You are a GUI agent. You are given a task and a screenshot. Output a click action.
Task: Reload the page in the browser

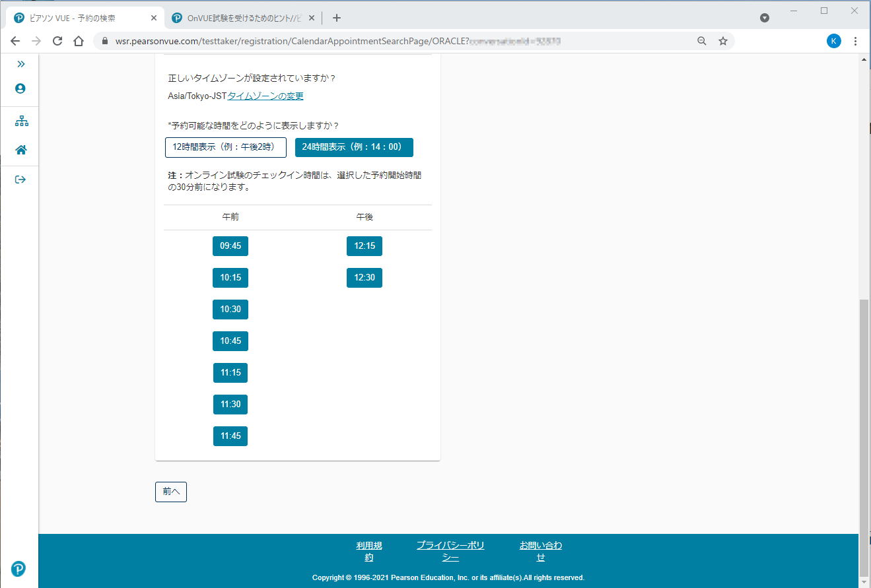tap(57, 41)
